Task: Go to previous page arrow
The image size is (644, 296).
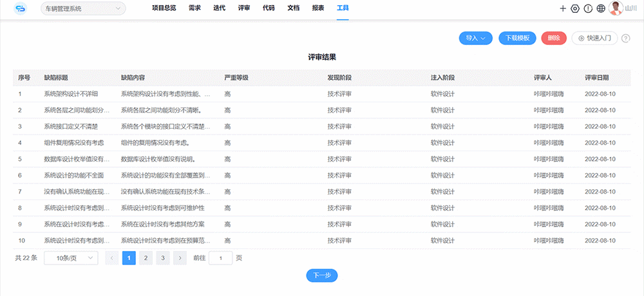Action: 111,258
